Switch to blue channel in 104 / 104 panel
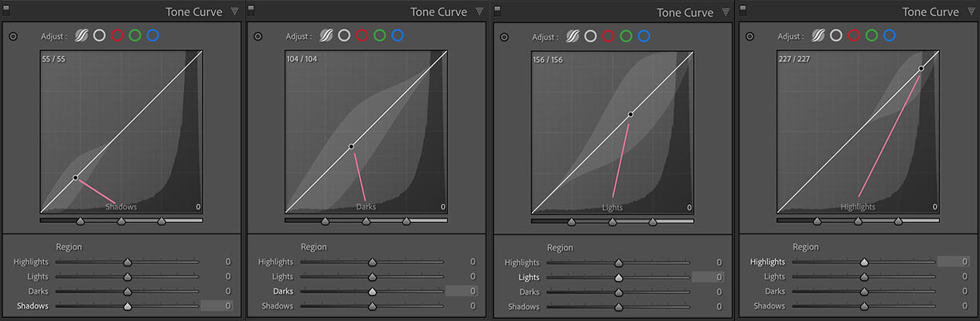The height and width of the screenshot is (321, 980). click(398, 36)
